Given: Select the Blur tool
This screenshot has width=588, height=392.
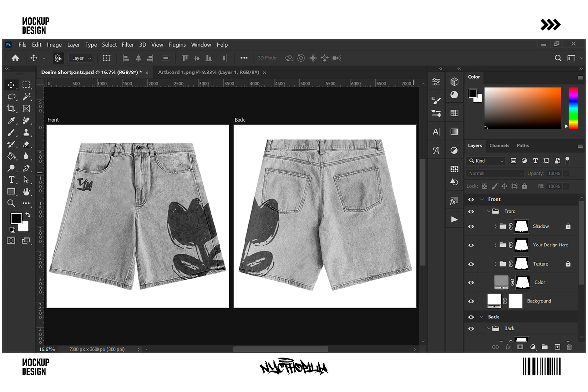Looking at the screenshot, I should [x=26, y=156].
